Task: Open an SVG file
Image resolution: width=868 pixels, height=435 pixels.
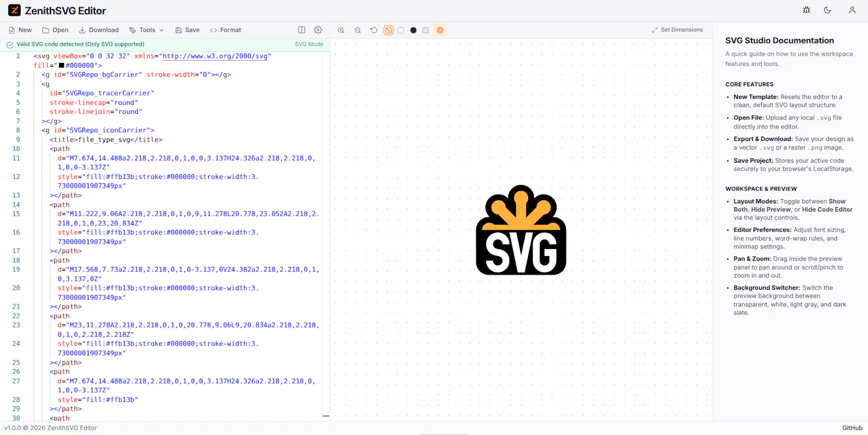Action: [55, 30]
